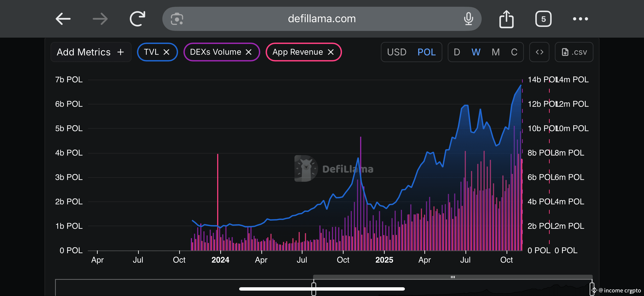
Task: Open the share sheet icon
Action: pyautogui.click(x=506, y=19)
